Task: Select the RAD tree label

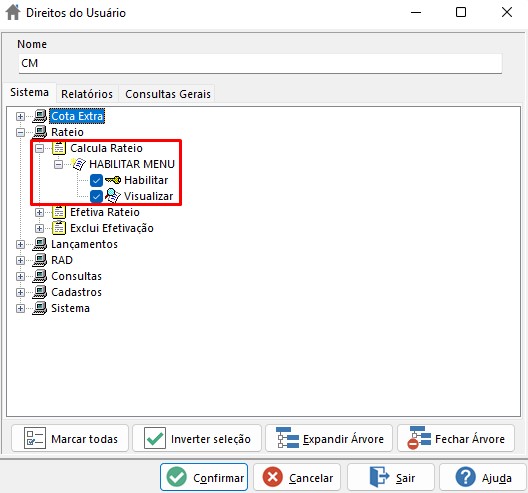Action: pos(62,260)
